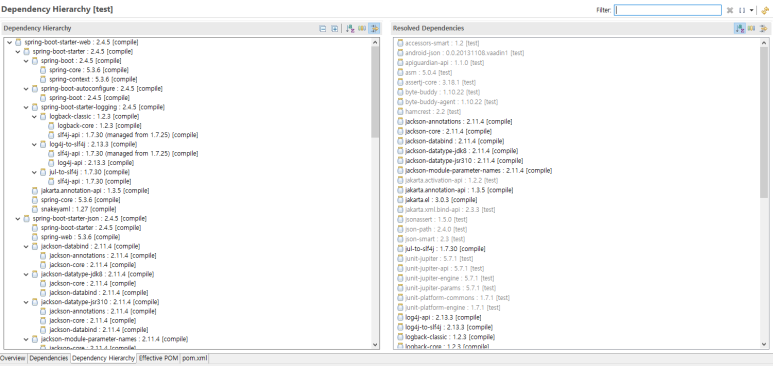The width and height of the screenshot is (773, 366).
Task: Click jar icon beside junit-platform-commons : 1.7.1
Action: (x=400, y=298)
